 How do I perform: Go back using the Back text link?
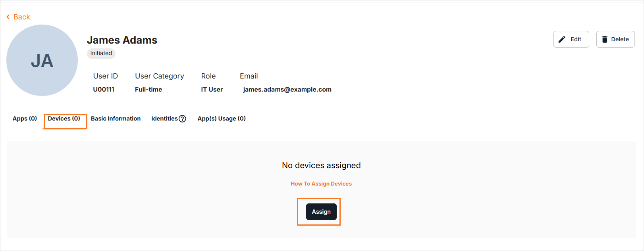pyautogui.click(x=22, y=17)
